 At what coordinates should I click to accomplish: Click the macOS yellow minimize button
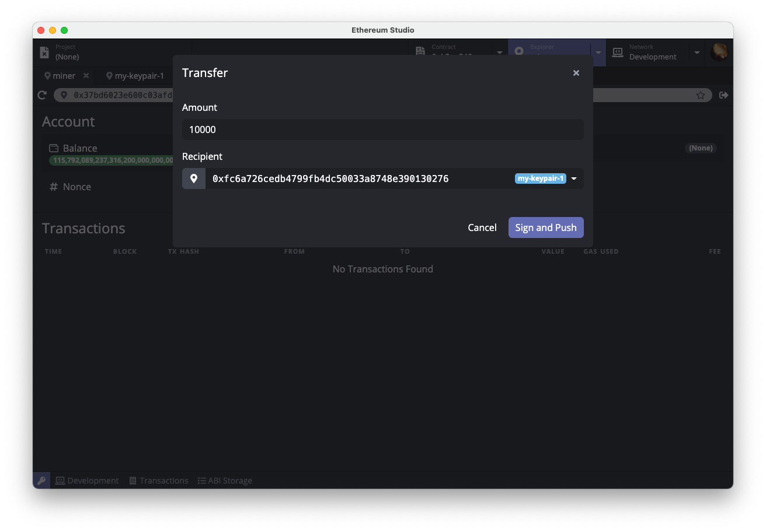pyautogui.click(x=53, y=30)
